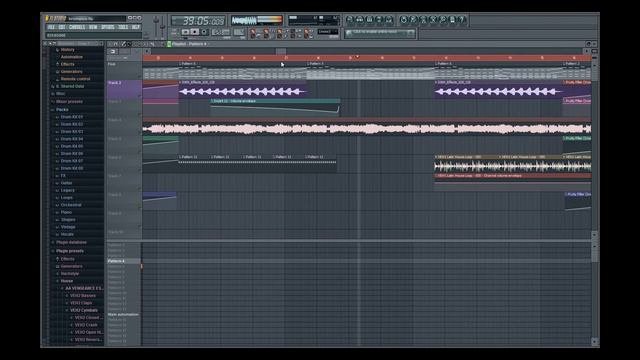Click the Record button in the transport
Viewport: 640px width, 360px height.
coord(204,32)
